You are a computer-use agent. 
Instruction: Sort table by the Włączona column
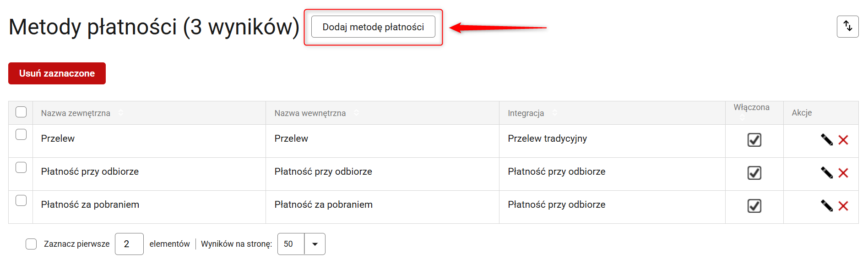[x=743, y=118]
